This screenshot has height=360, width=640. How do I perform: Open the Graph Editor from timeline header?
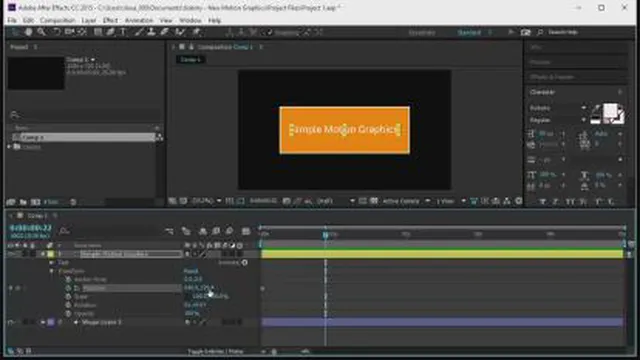pyautogui.click(x=246, y=231)
